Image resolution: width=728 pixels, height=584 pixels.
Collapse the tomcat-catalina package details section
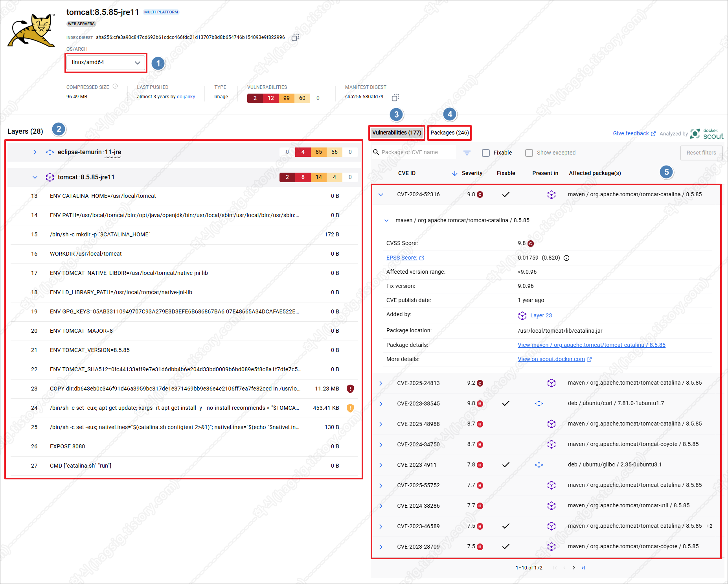(386, 221)
